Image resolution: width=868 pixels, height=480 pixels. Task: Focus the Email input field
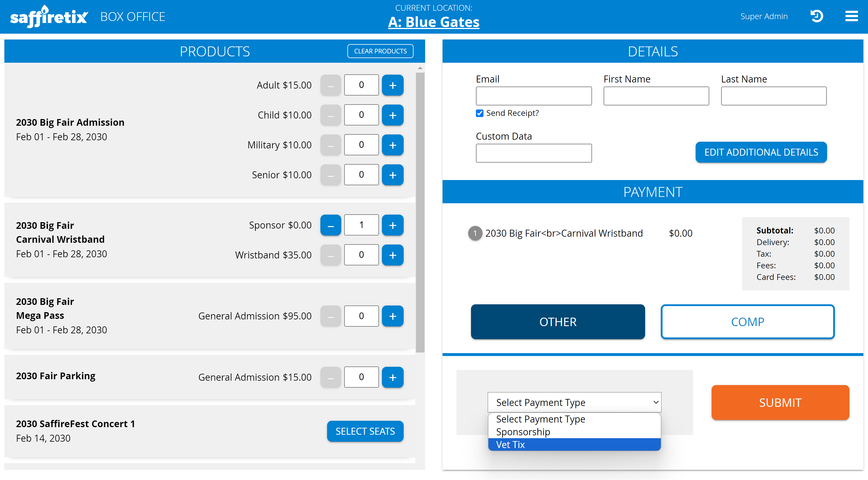[533, 96]
